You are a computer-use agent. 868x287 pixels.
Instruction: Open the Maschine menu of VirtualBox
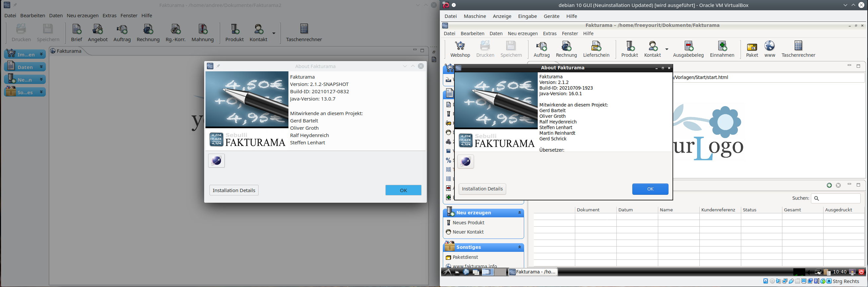tap(475, 16)
